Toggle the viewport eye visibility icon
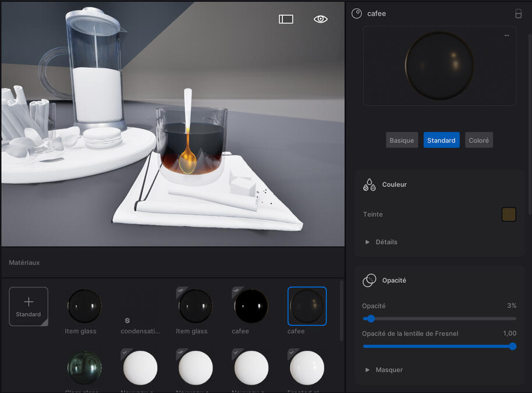Image resolution: width=532 pixels, height=393 pixels. coord(320,19)
